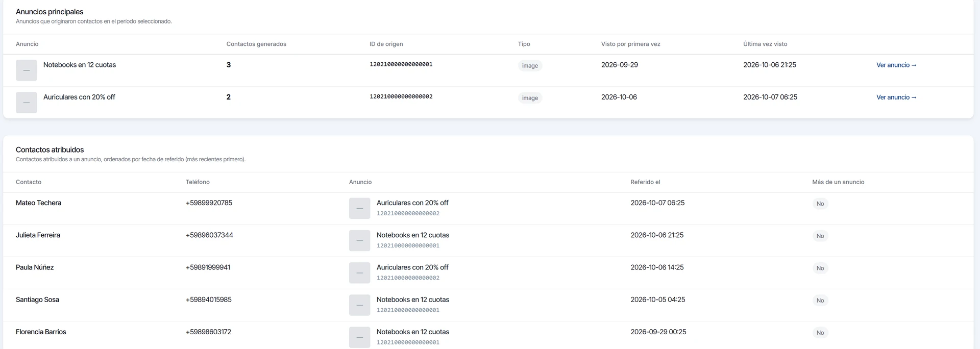Click the image type badge for Notebooks en 12 cuotas
Viewport: 980px width, 349px height.
coord(530,65)
